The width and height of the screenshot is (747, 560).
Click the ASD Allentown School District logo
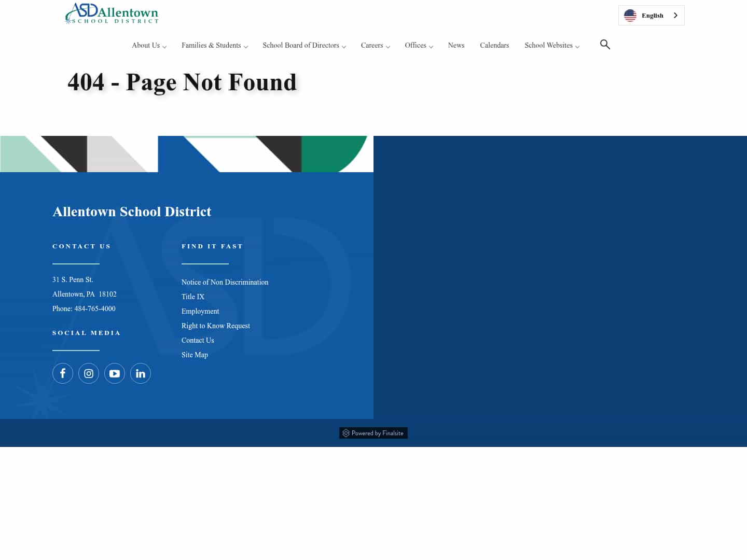point(111,13)
